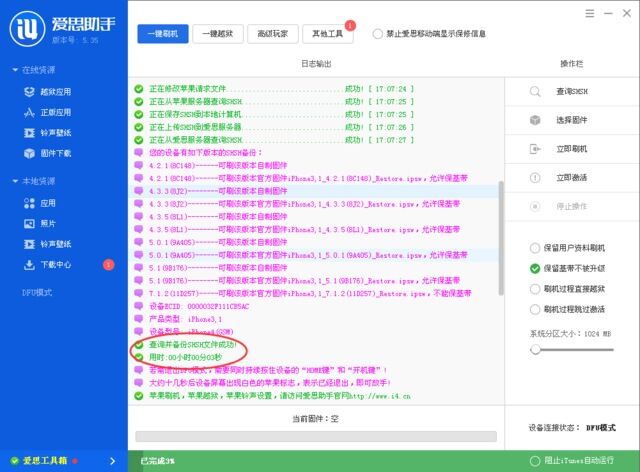Open local 应用 in the sidebar
The image size is (640, 472).
pos(40,203)
